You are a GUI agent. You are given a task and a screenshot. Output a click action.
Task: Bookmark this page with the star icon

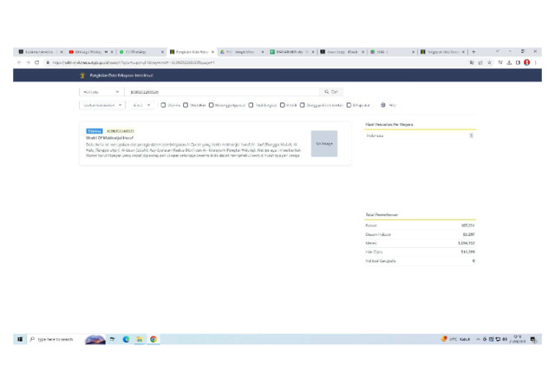click(x=490, y=62)
